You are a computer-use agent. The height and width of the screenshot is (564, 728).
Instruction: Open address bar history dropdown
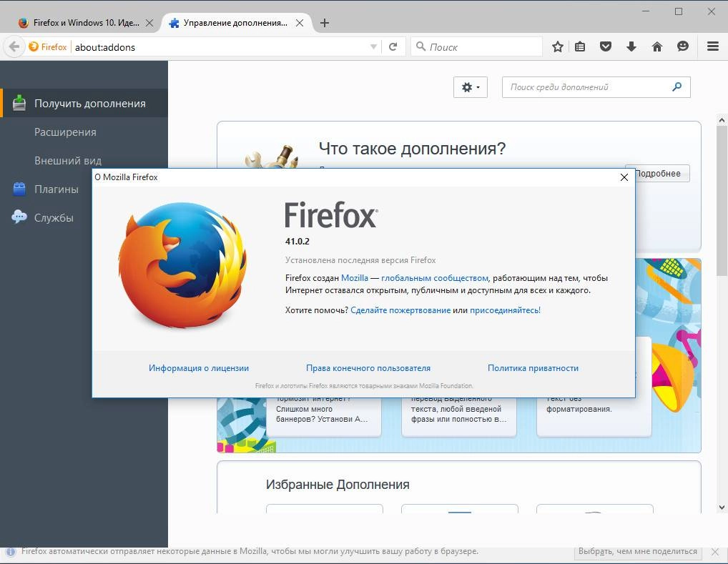pos(373,47)
